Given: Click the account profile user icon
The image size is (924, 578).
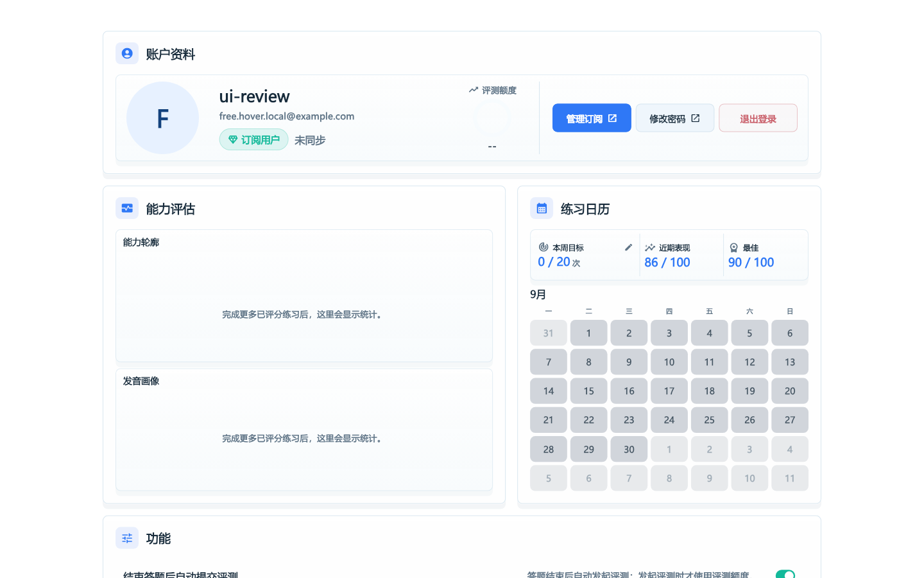Looking at the screenshot, I should [x=127, y=53].
